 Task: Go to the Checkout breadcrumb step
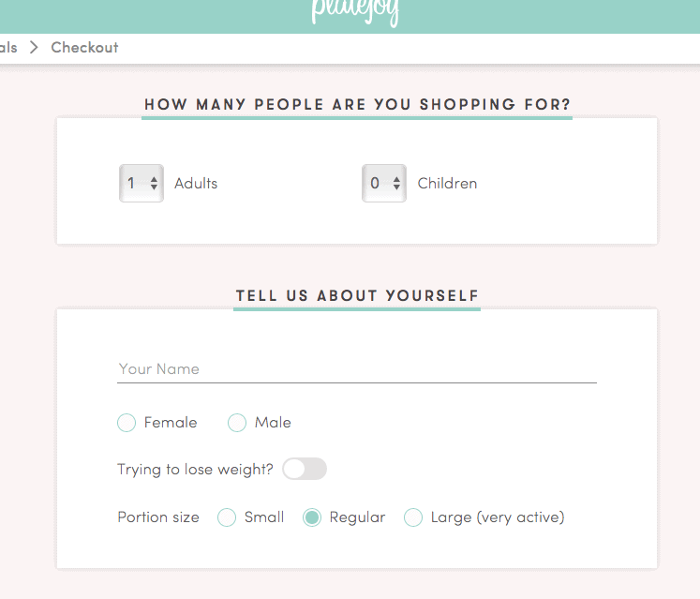(85, 48)
